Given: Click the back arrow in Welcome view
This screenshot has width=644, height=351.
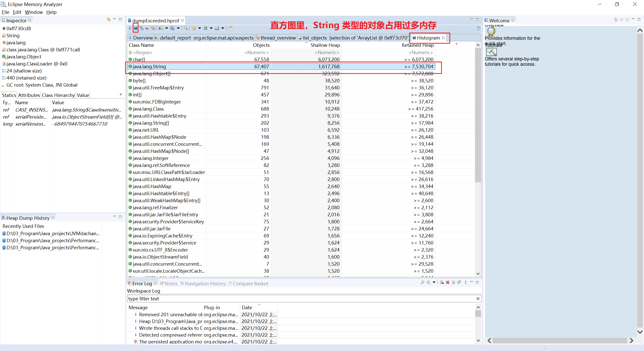Looking at the screenshot, I should coord(622,19).
